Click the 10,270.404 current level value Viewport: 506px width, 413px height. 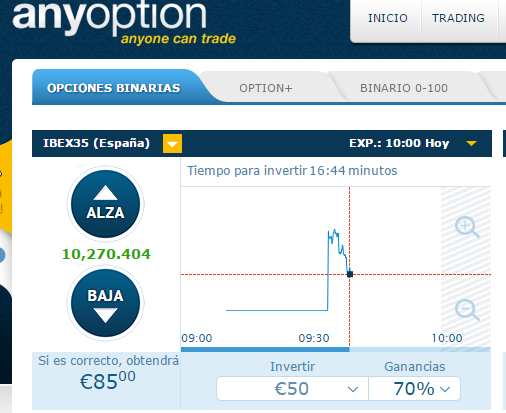[106, 254]
